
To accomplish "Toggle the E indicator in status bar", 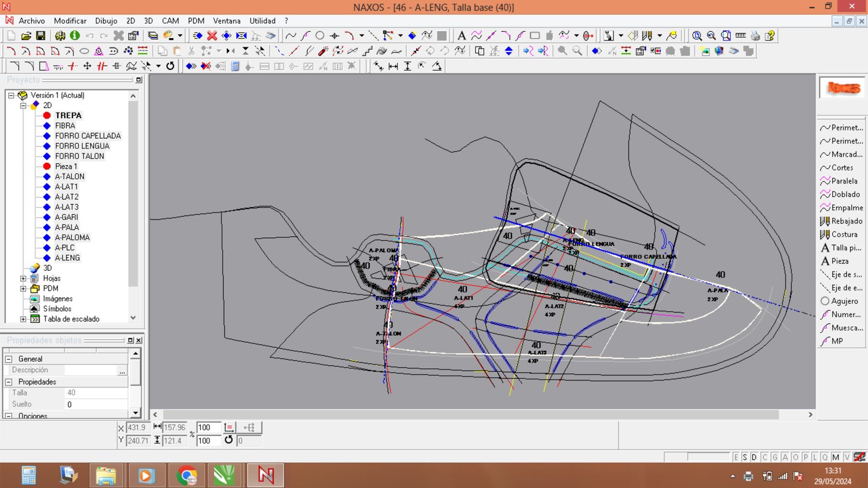I will pos(736,457).
